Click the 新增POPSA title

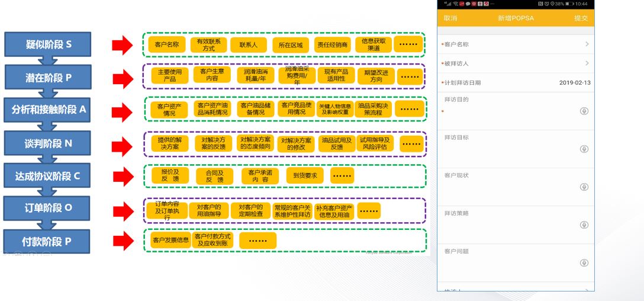(516, 18)
